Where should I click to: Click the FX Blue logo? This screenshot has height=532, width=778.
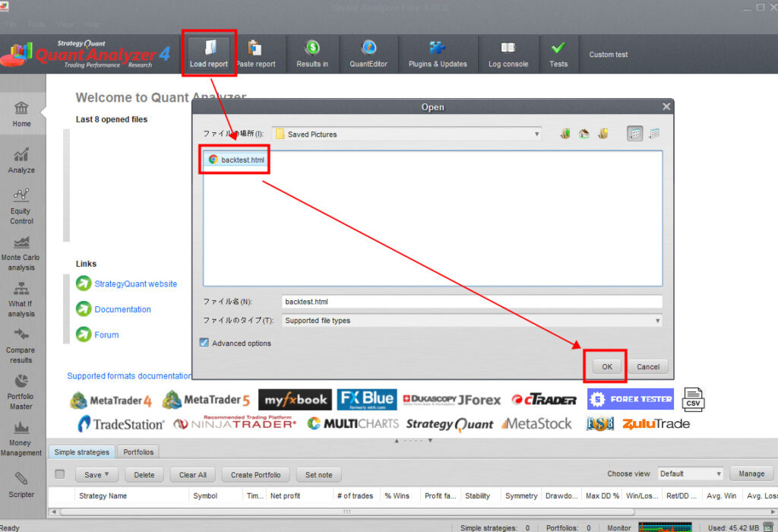[x=367, y=400]
